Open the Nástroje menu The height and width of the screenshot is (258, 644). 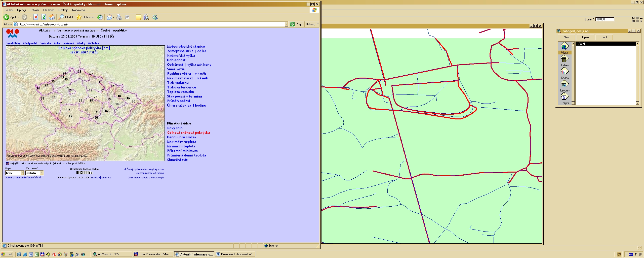(63, 10)
